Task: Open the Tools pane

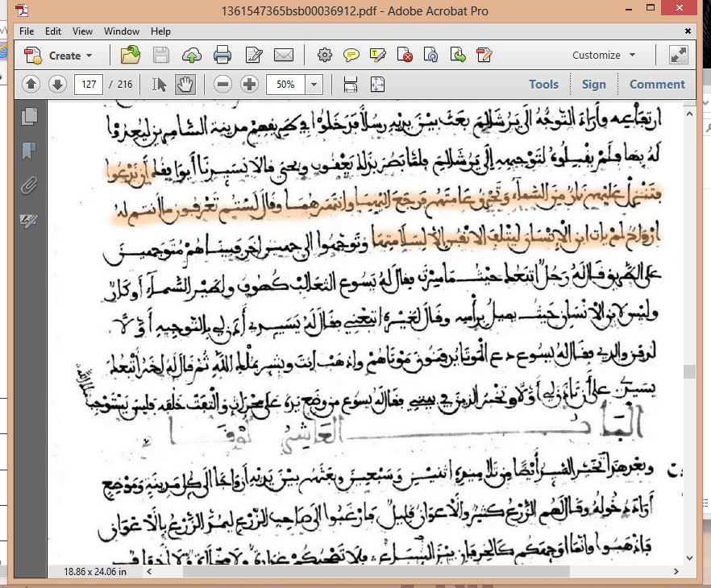Action: pos(543,84)
